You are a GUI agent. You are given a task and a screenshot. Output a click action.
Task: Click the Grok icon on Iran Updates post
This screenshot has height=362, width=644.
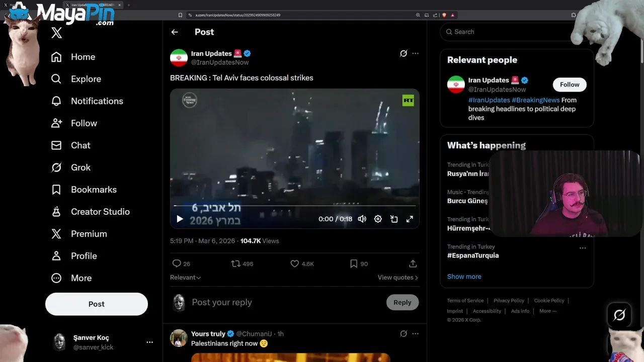pos(404,53)
